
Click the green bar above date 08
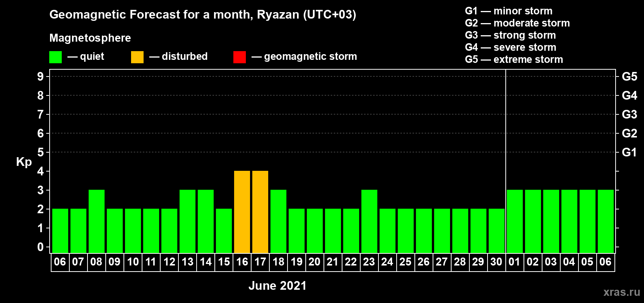[x=97, y=221]
